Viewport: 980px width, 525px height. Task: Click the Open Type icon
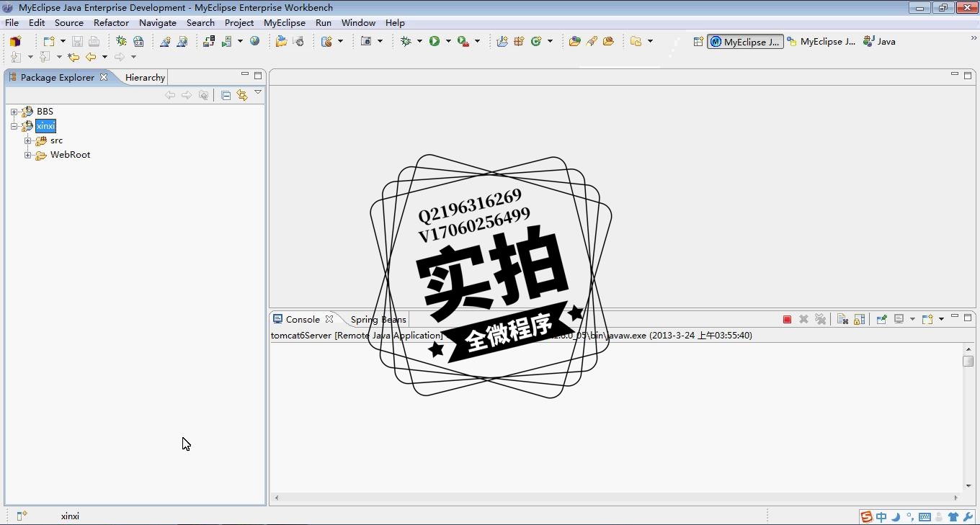point(574,42)
